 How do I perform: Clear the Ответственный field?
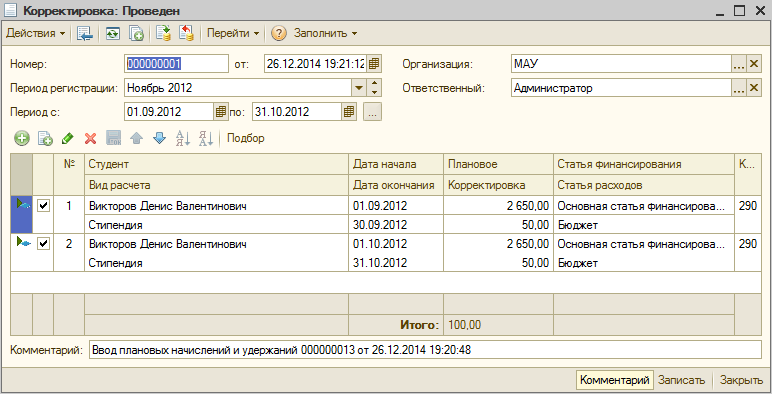click(x=754, y=88)
